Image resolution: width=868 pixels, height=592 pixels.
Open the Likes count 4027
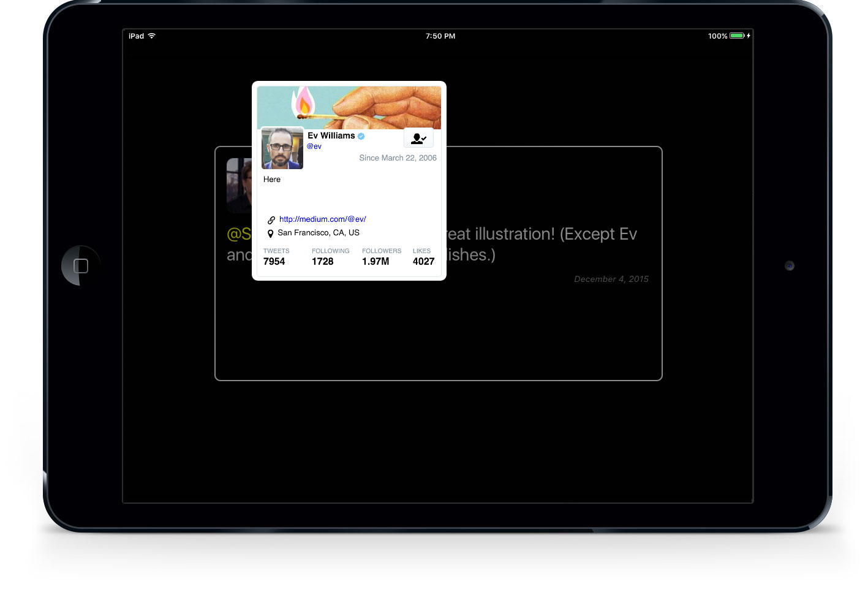(423, 261)
